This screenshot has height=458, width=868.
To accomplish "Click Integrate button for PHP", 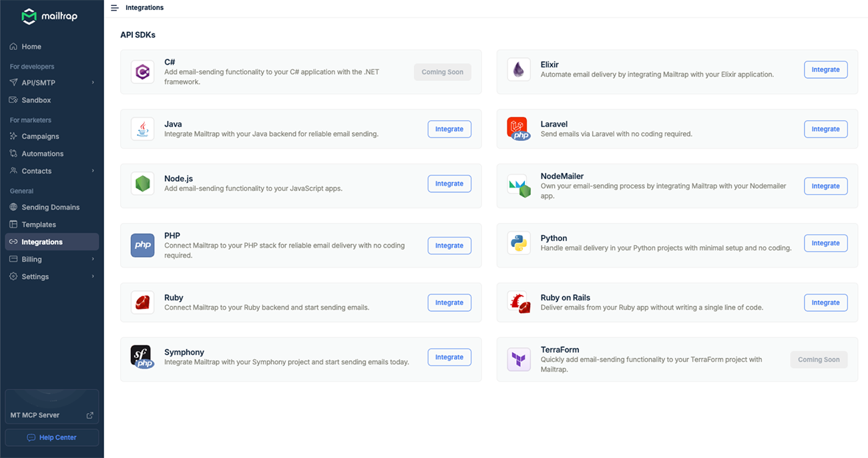I will pyautogui.click(x=449, y=246).
